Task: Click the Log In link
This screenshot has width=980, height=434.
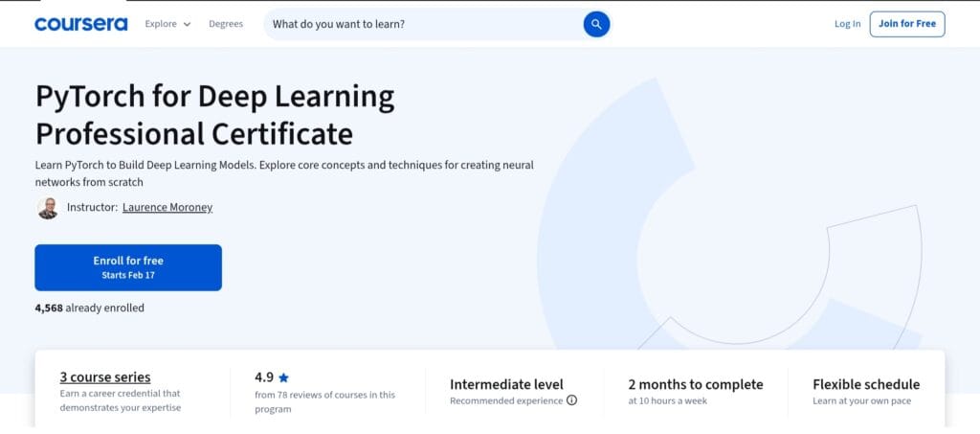Action: coord(848,24)
